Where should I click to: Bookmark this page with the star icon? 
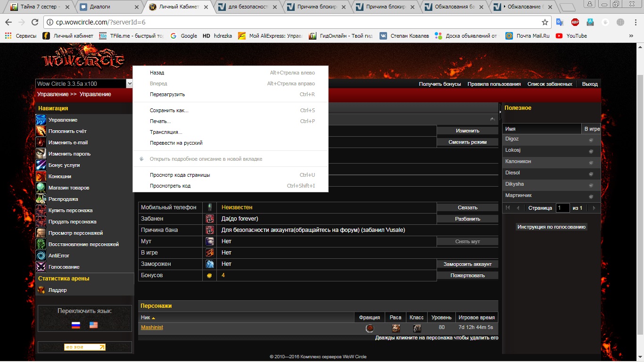[x=545, y=22]
